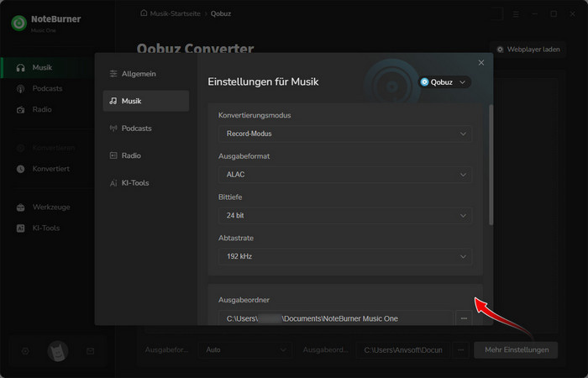Viewport: 588px width, 378px height.
Task: Close the settings dialog
Action: tap(481, 63)
